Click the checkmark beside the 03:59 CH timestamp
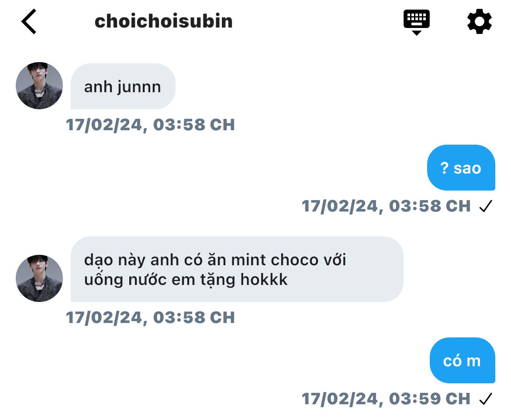 [x=486, y=399]
